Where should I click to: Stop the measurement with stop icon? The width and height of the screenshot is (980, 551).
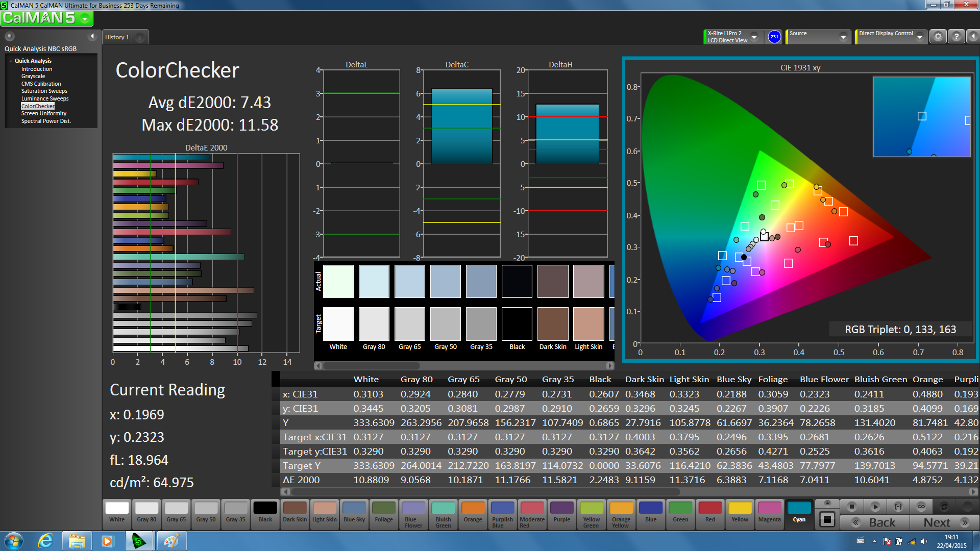tap(851, 507)
